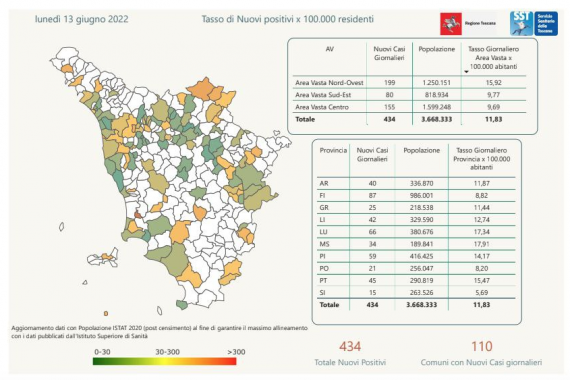The image size is (570, 380).
Task: Click the 'AV' column header
Action: 329,49
